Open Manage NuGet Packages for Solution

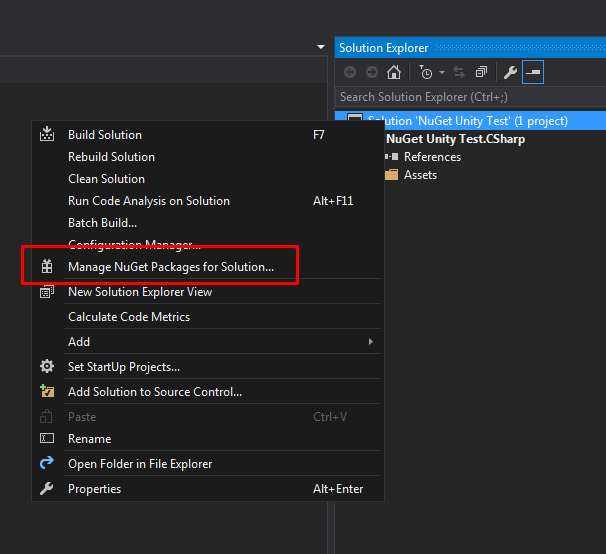coord(208,267)
